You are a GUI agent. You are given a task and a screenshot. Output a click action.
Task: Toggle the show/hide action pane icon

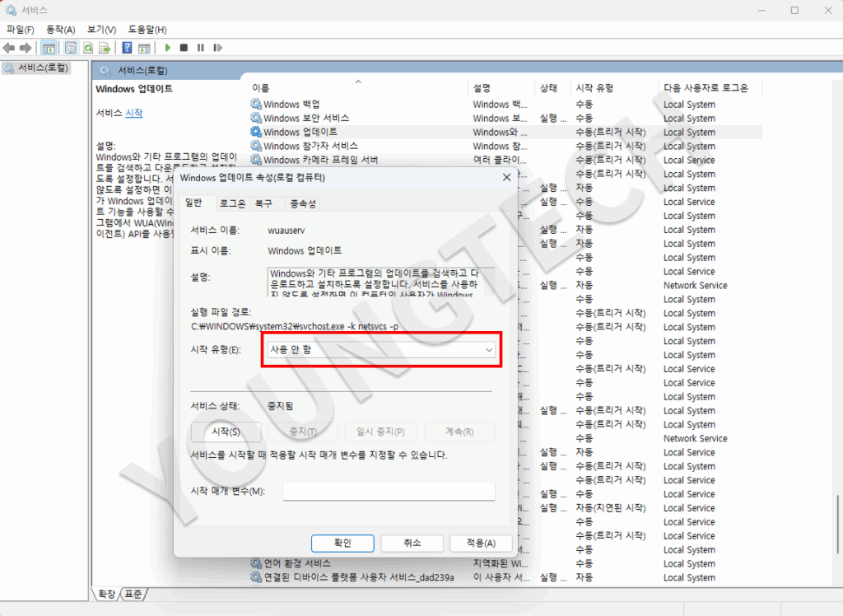144,48
